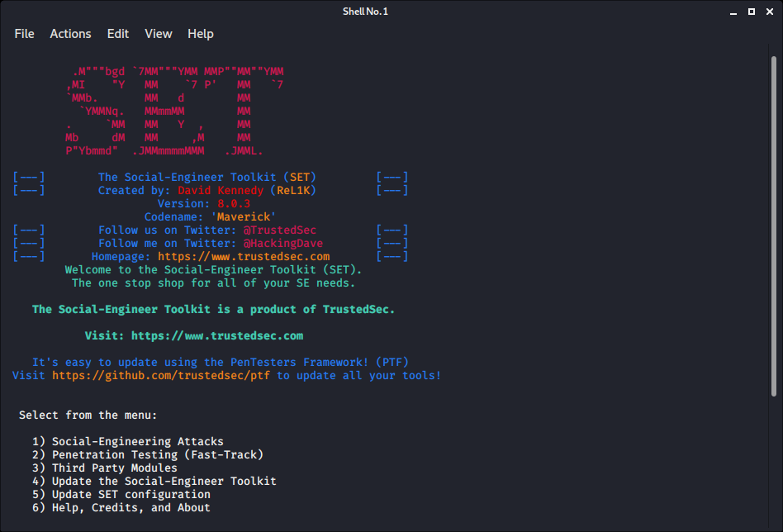
Task: Click option 4) Update the Social-Engineer Toolkit
Action: click(154, 481)
